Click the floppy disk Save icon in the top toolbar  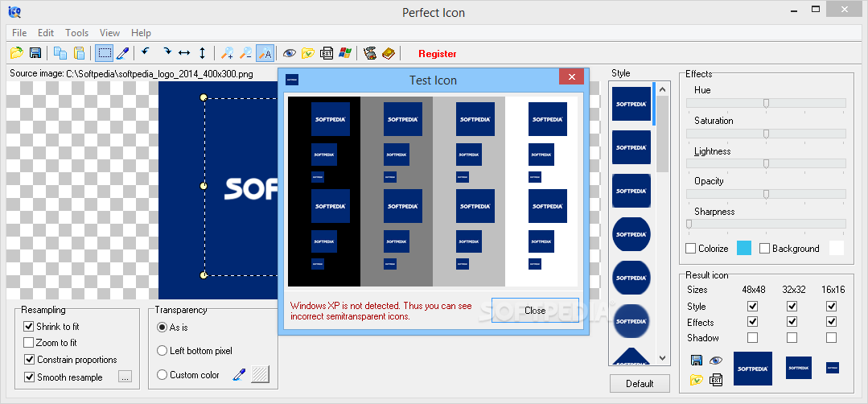point(35,53)
